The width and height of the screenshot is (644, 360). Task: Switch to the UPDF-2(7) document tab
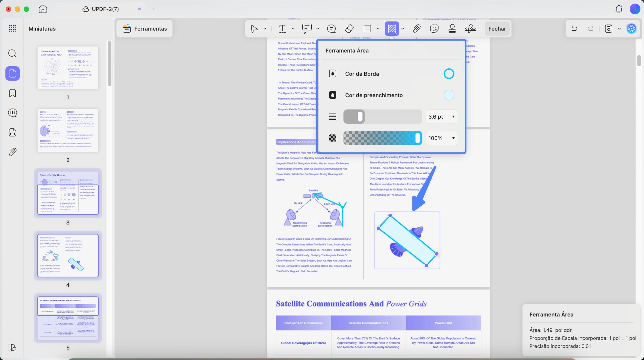[101, 9]
